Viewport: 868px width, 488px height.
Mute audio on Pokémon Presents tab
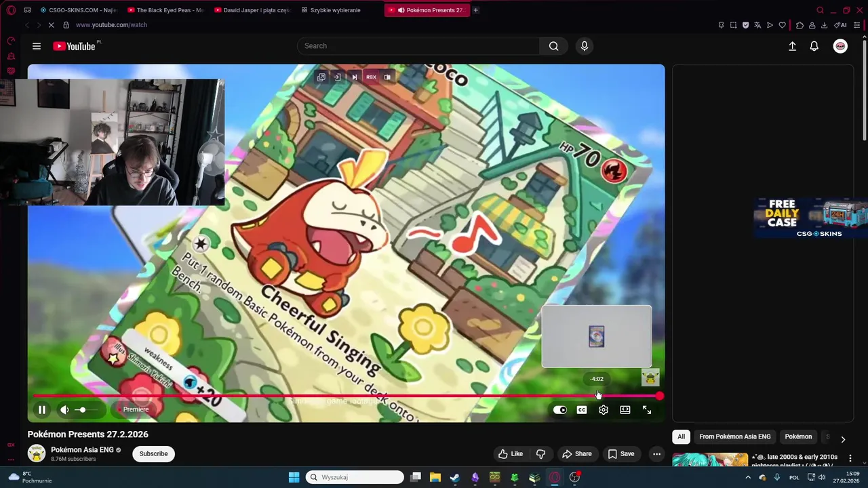401,10
